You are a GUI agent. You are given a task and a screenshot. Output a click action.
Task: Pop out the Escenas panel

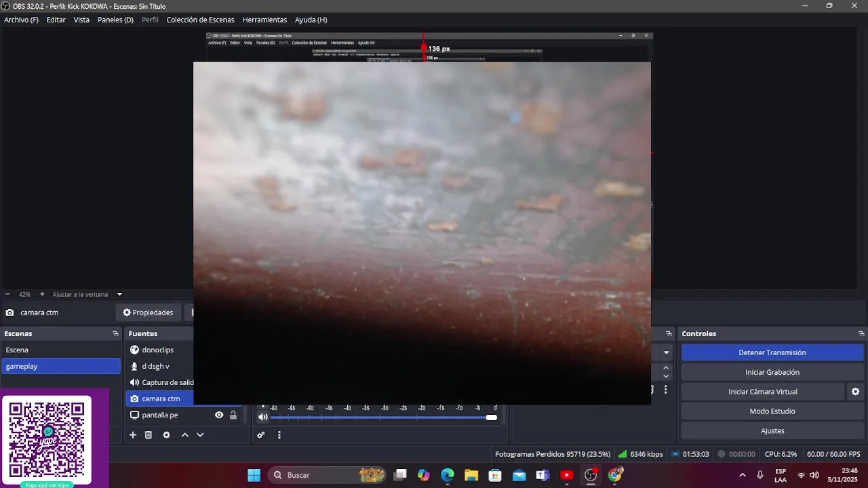(x=115, y=333)
